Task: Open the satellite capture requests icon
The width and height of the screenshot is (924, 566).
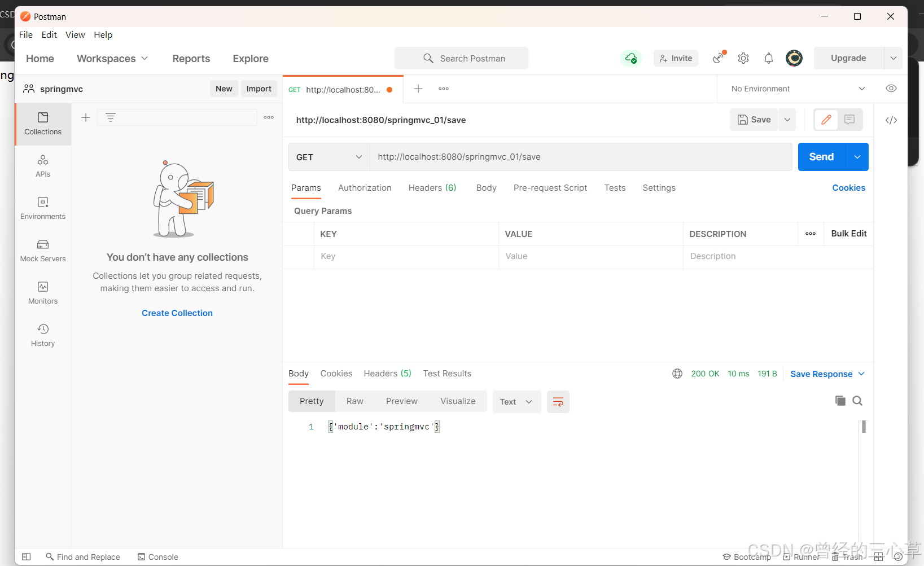Action: [x=719, y=58]
